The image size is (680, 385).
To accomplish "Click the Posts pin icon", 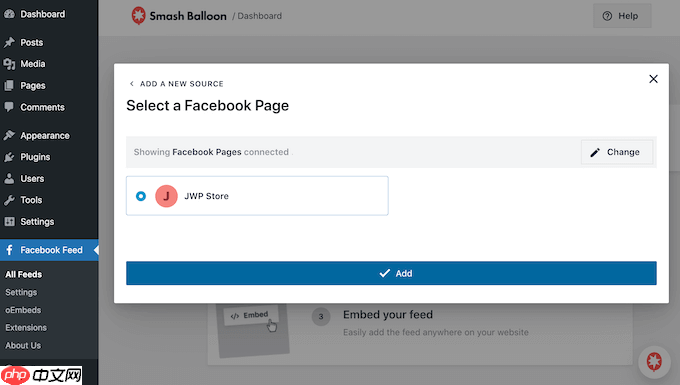I will [9, 42].
